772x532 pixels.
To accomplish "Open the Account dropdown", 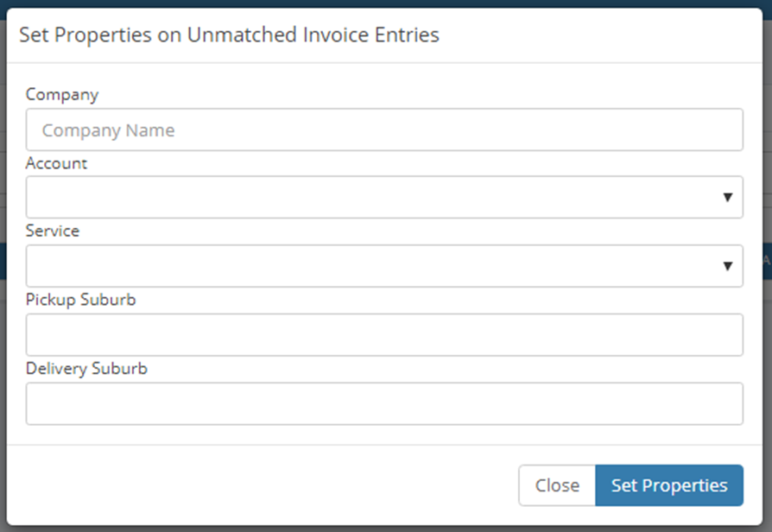I will click(x=371, y=198).
